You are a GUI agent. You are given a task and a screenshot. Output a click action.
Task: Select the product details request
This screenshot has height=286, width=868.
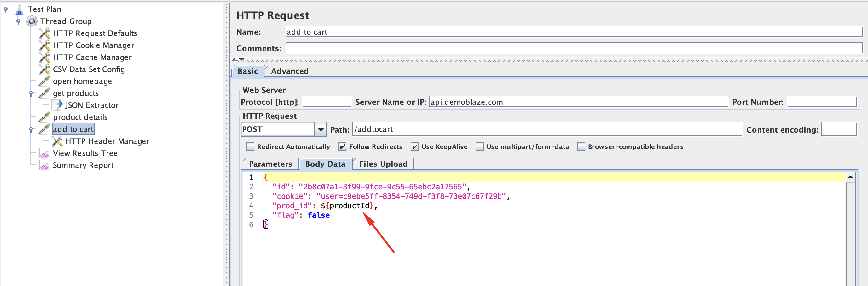(x=80, y=117)
